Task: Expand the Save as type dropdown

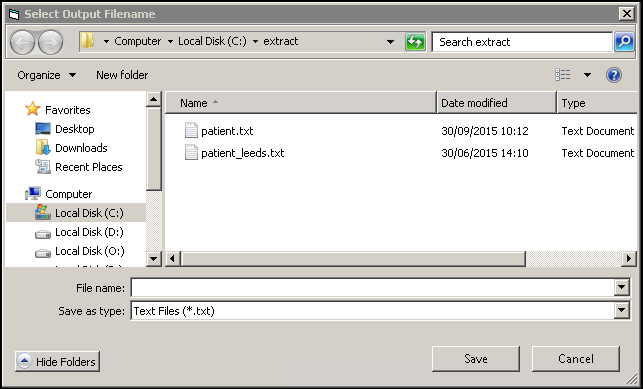Action: pyautogui.click(x=622, y=310)
